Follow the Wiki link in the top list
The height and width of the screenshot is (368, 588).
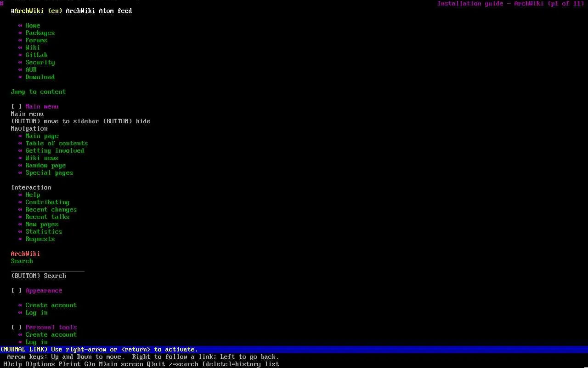(x=33, y=47)
